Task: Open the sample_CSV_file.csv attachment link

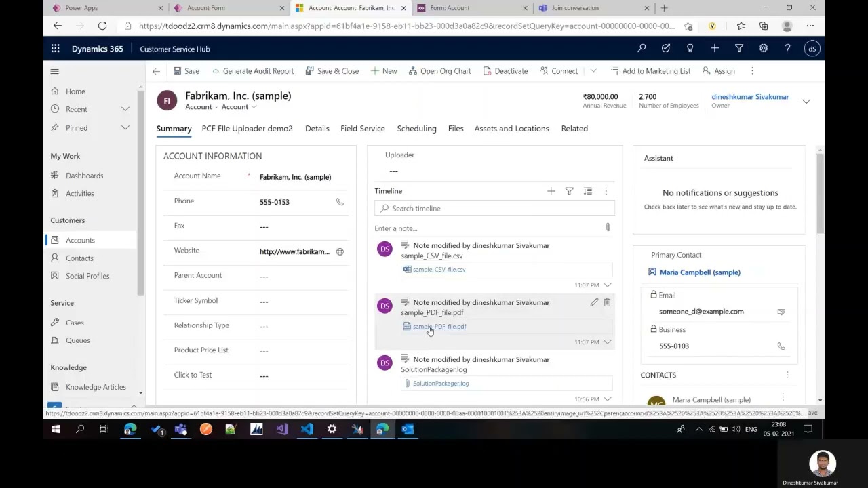Action: 439,270
